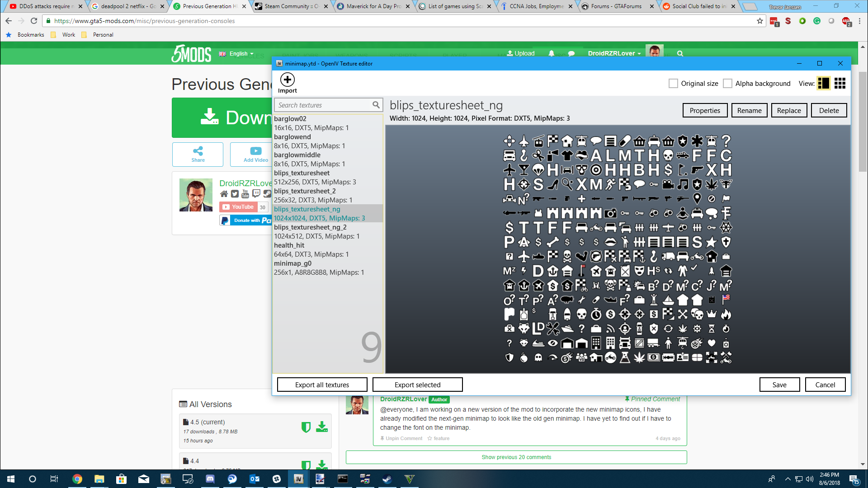This screenshot has width=868, height=488.
Task: Select the search textures input field
Action: point(327,105)
